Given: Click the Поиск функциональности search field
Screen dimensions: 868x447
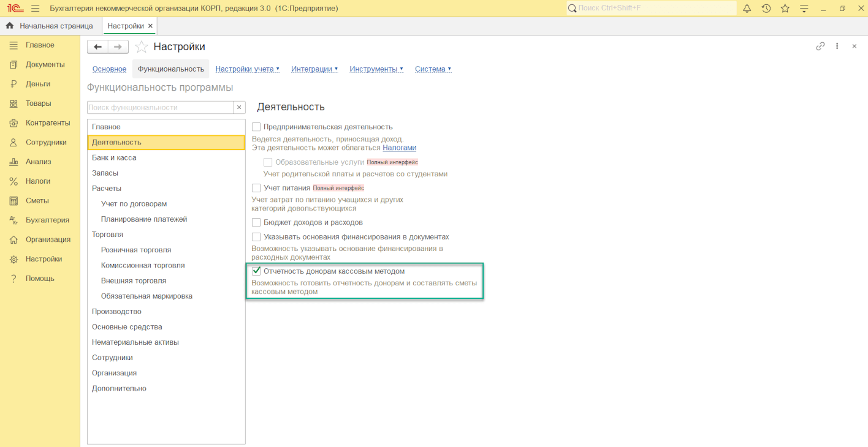Looking at the screenshot, I should [161, 107].
